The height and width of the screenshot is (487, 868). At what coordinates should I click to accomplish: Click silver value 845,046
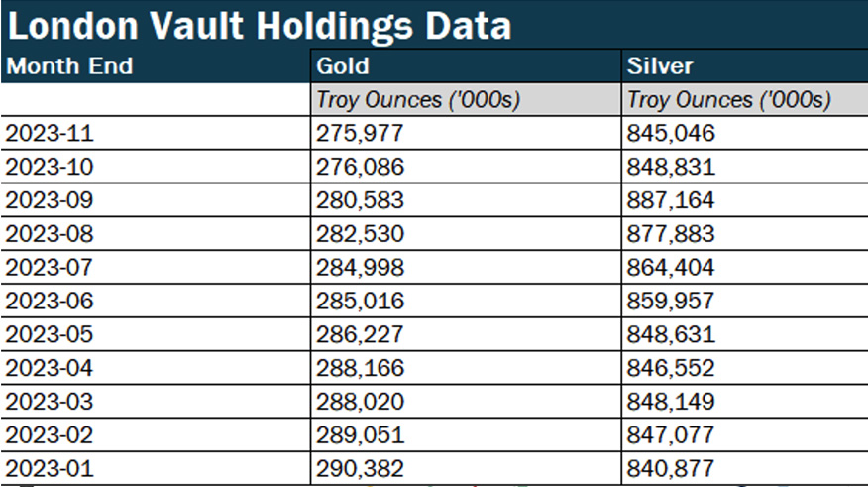[671, 134]
